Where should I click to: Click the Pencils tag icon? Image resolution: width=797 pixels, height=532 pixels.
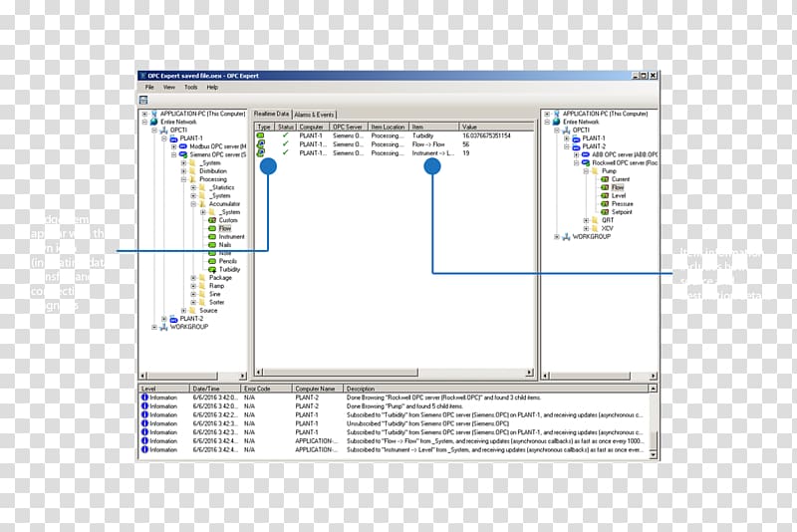[x=212, y=261]
